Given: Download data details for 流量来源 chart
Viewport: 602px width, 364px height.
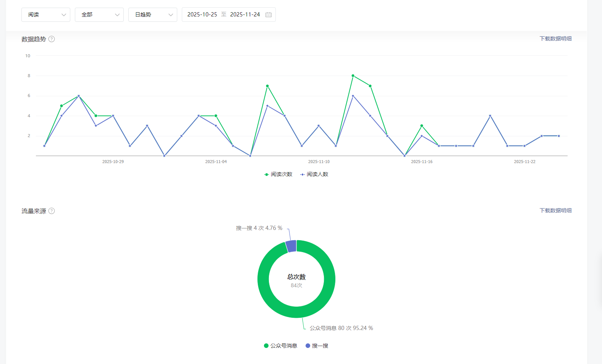Looking at the screenshot, I should tap(555, 210).
